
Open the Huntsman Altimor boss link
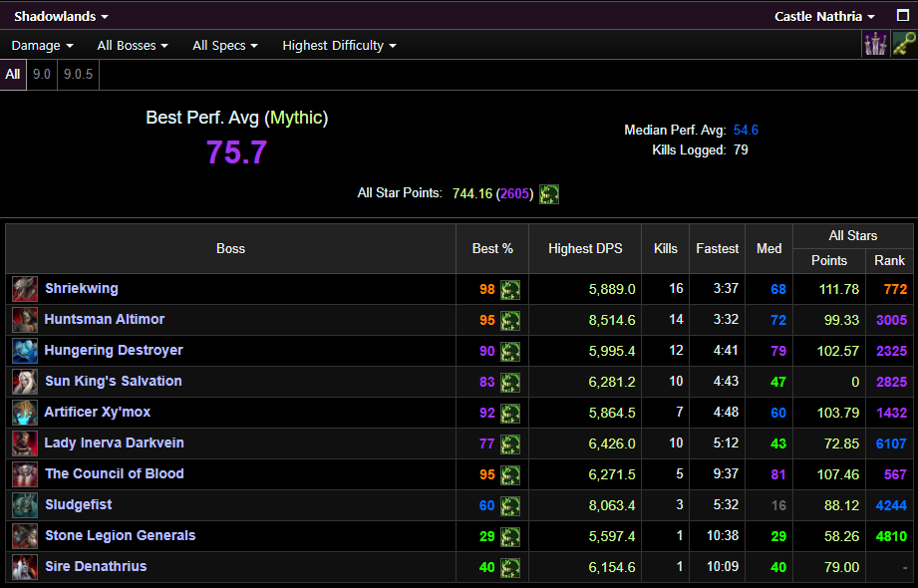pyautogui.click(x=105, y=319)
